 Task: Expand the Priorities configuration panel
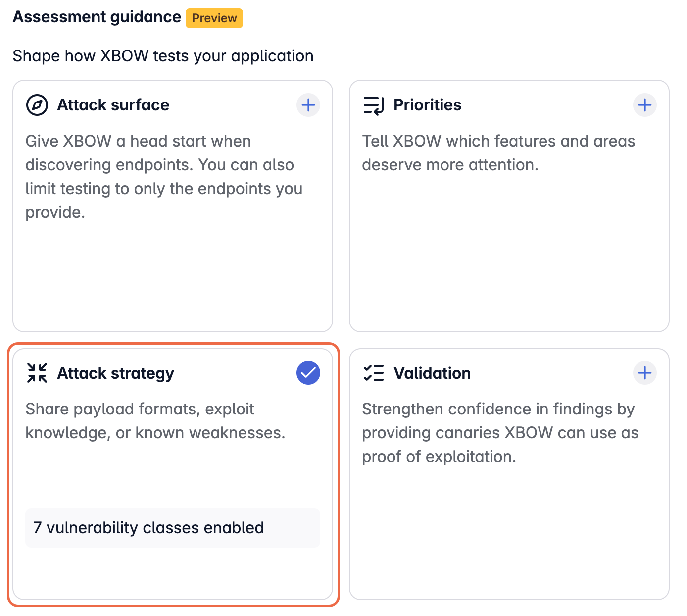tap(644, 105)
